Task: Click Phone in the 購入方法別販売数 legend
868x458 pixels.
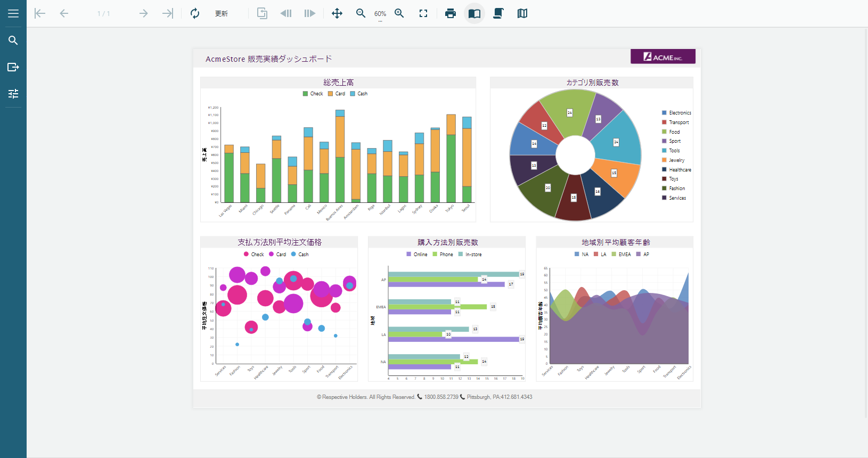Action: pos(446,255)
